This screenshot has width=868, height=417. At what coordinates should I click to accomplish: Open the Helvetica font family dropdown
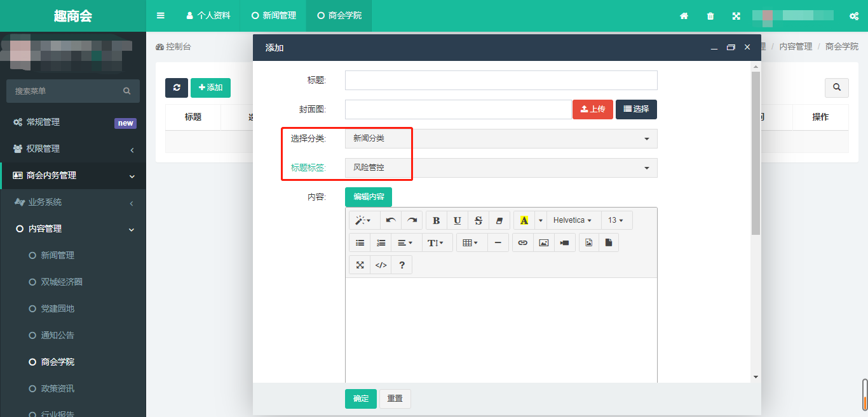[x=573, y=220]
